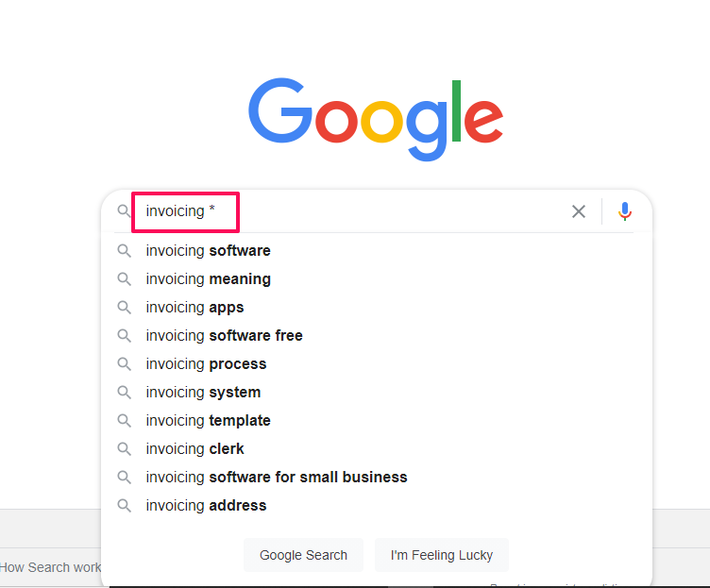
Task: Click magnifier icon beside 'invoicing software'
Action: coord(124,251)
